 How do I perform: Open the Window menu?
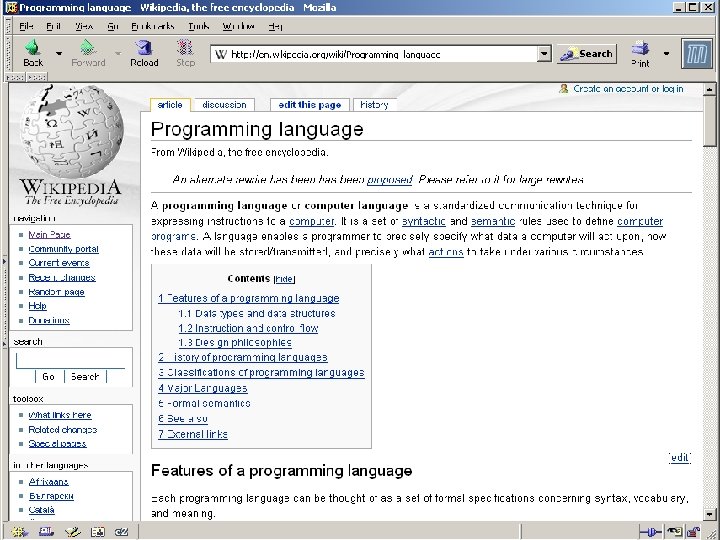238,26
